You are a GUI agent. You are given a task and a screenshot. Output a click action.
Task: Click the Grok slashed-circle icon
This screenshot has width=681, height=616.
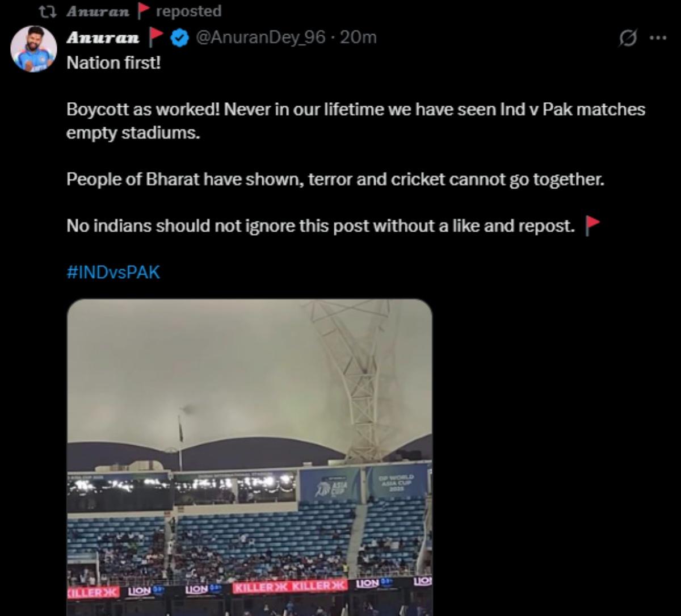click(x=628, y=39)
